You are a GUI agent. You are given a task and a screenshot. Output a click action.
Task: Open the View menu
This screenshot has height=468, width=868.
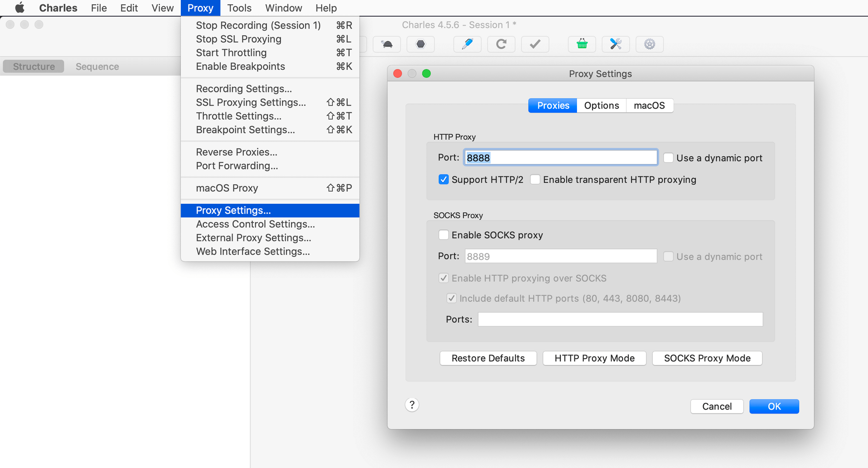point(163,8)
